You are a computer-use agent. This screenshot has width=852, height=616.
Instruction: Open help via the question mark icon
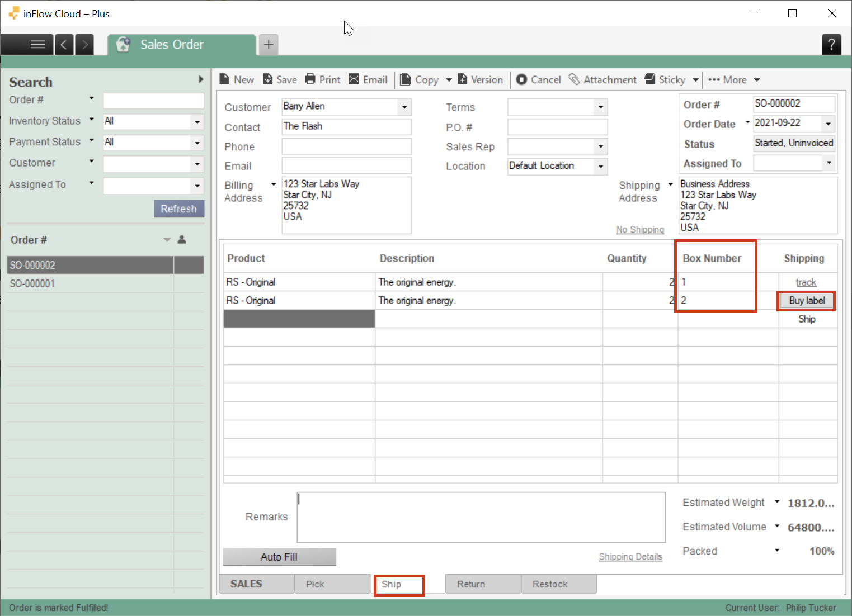pos(831,44)
